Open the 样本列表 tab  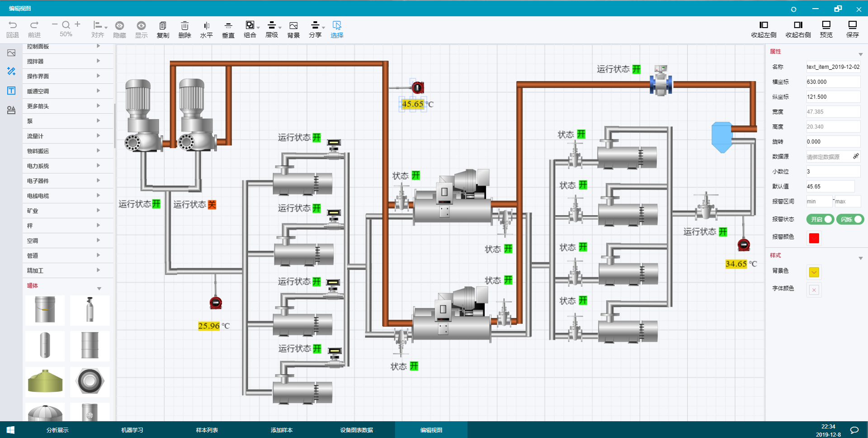click(x=207, y=430)
